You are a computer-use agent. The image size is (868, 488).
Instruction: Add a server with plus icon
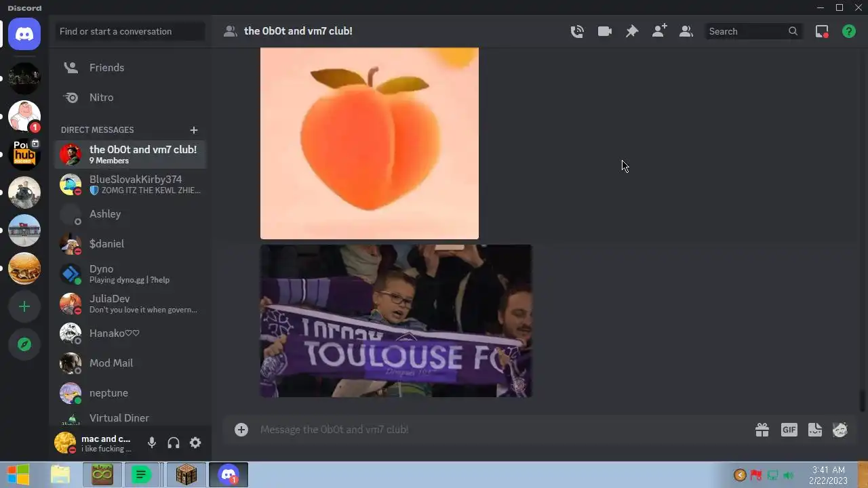[24, 306]
